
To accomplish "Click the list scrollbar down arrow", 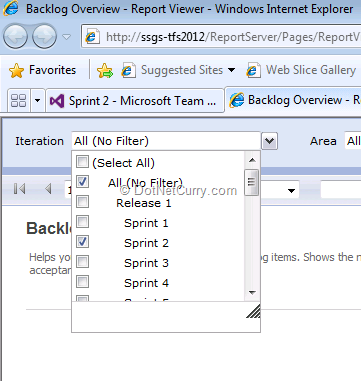I will pos(252,293).
